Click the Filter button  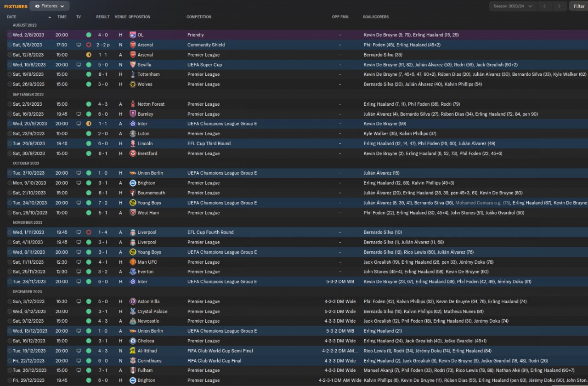tap(579, 6)
